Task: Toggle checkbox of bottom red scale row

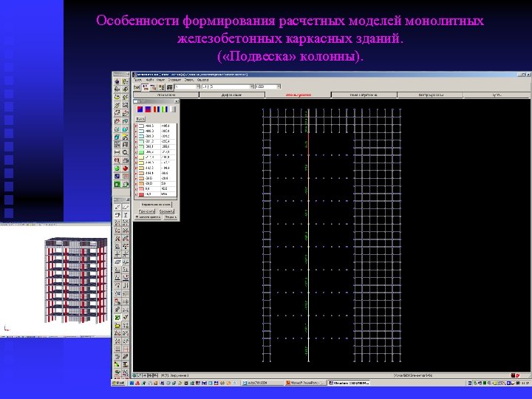Action: click(x=137, y=194)
